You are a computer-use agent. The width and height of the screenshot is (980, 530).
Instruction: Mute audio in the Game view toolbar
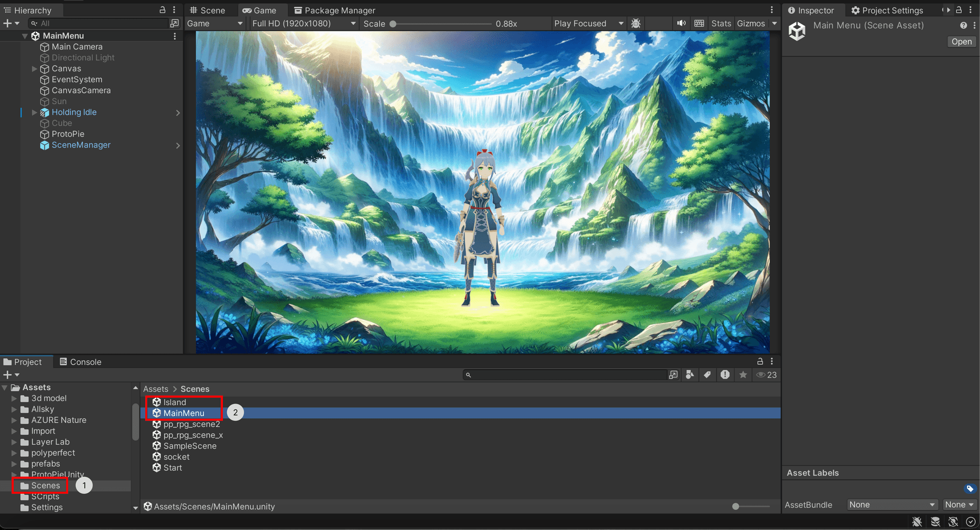[681, 23]
